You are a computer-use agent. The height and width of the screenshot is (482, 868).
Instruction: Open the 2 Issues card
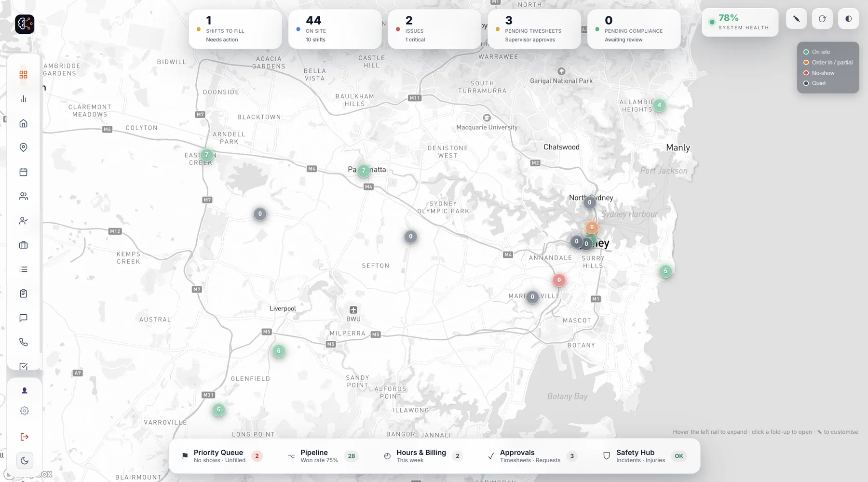click(x=434, y=29)
